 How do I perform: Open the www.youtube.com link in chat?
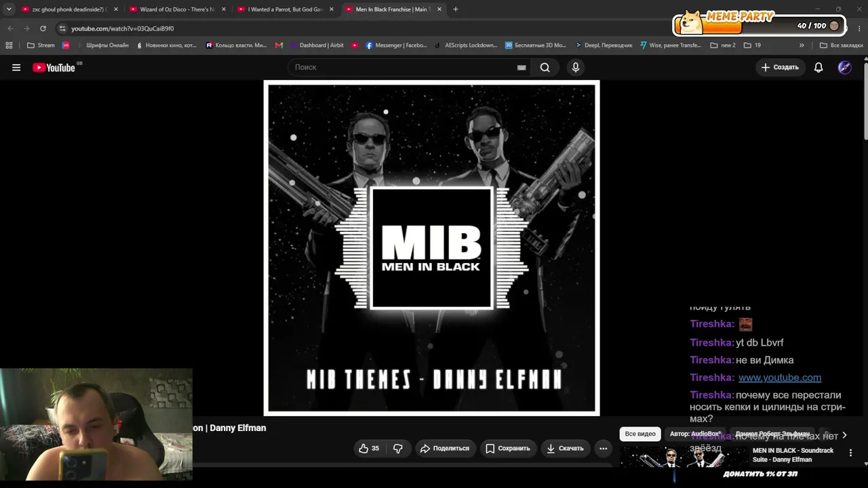780,378
